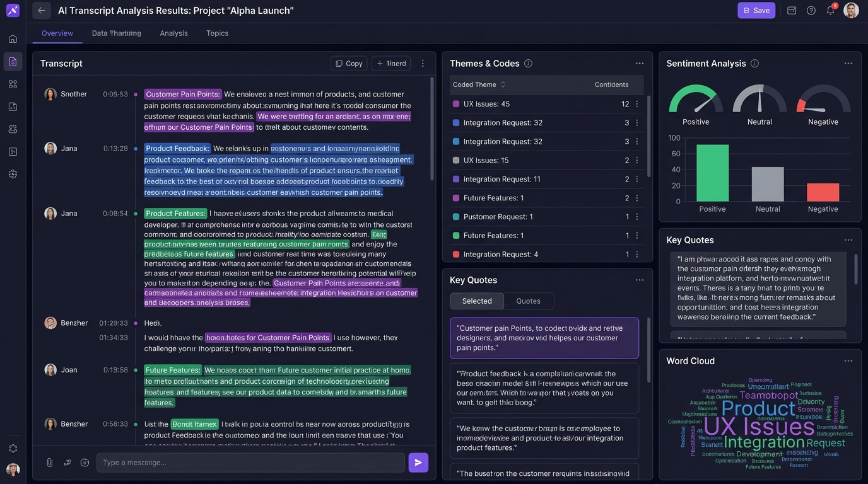Copy the transcript with the Copy button

(x=349, y=63)
